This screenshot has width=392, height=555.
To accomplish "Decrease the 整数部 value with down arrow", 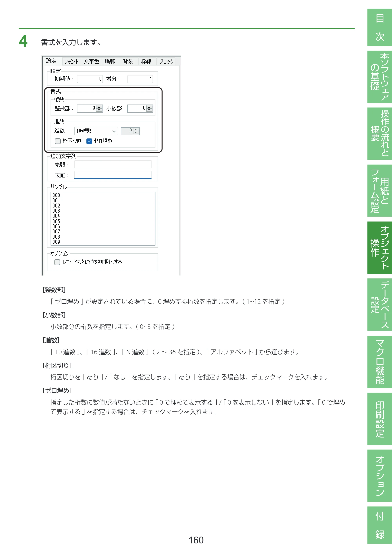I will coord(99,110).
